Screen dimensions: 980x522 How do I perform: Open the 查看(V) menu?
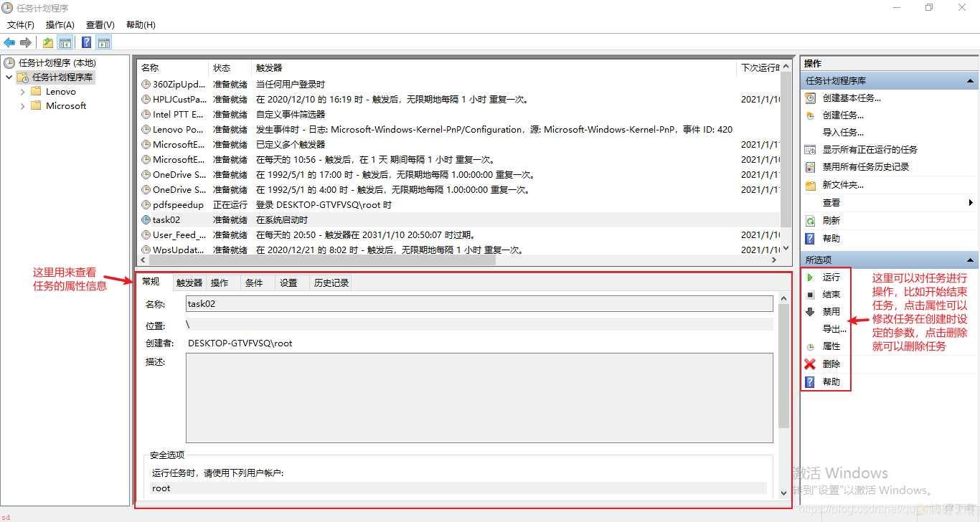100,25
